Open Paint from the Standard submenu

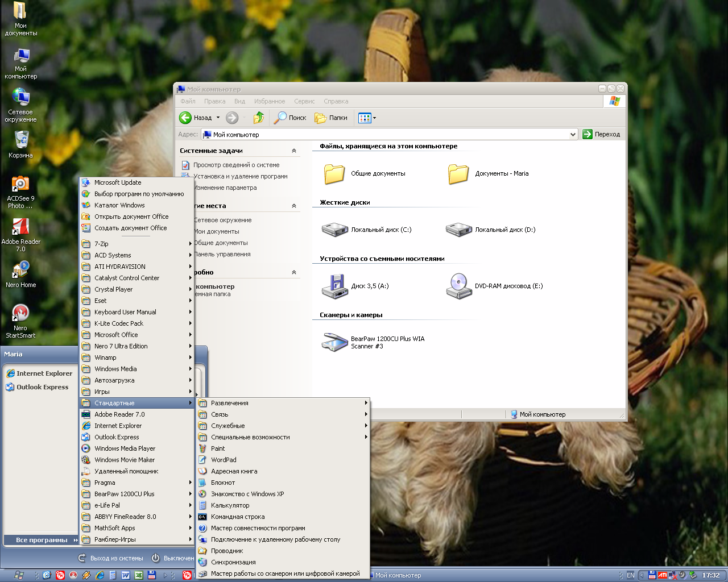(x=283, y=448)
